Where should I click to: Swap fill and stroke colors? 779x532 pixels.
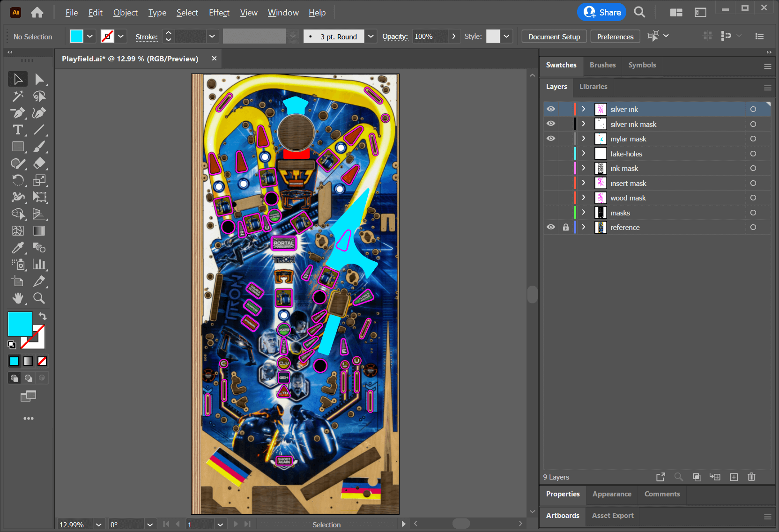point(42,316)
